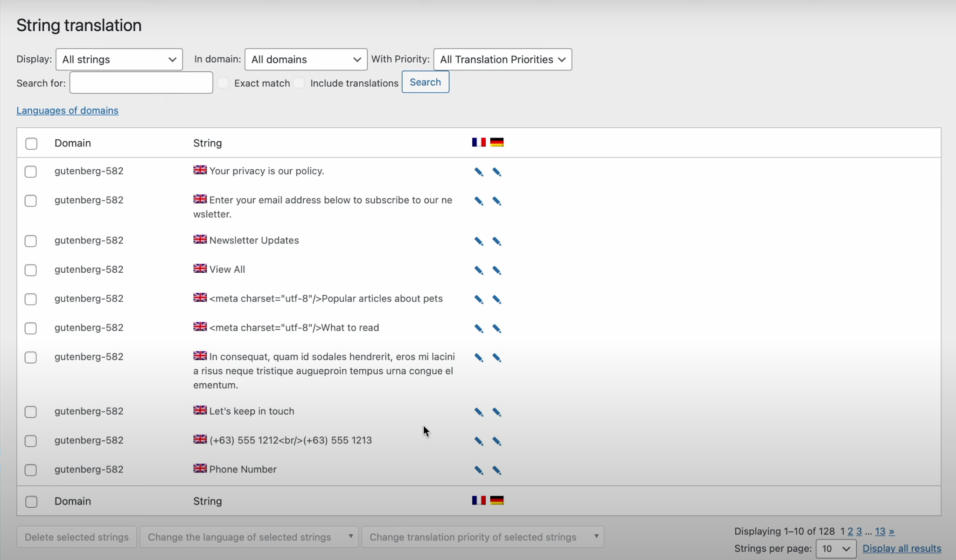The height and width of the screenshot is (560, 956).
Task: Edit French translation of "View All"
Action: [478, 270]
